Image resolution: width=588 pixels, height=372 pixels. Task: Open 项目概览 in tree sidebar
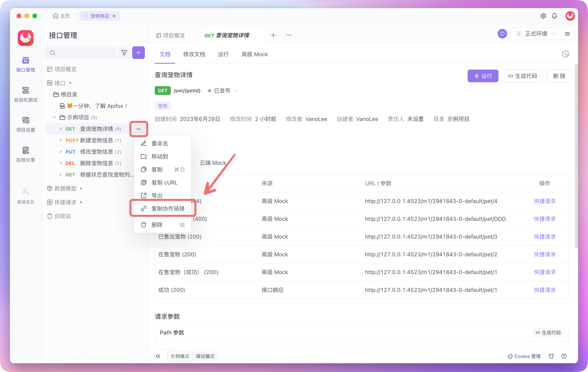(62, 69)
